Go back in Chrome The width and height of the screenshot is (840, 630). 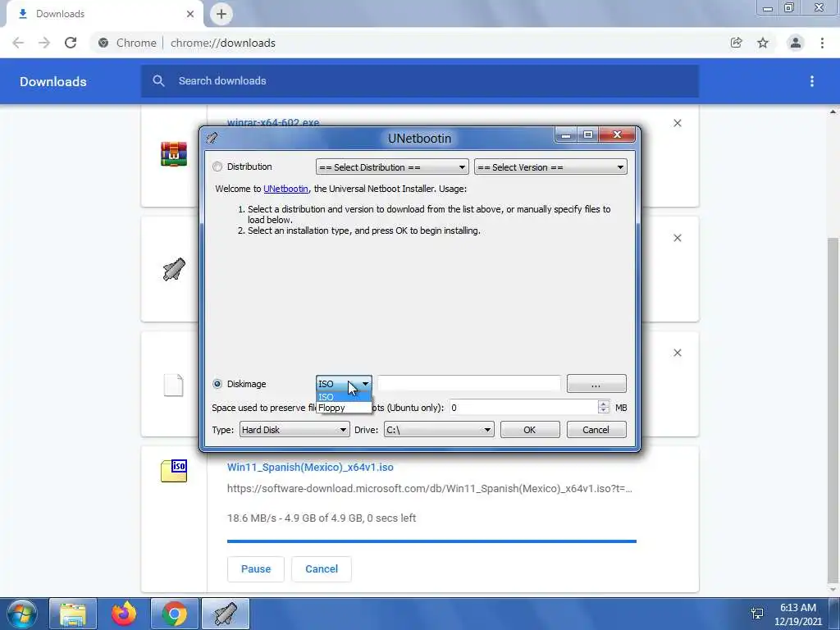(x=18, y=43)
